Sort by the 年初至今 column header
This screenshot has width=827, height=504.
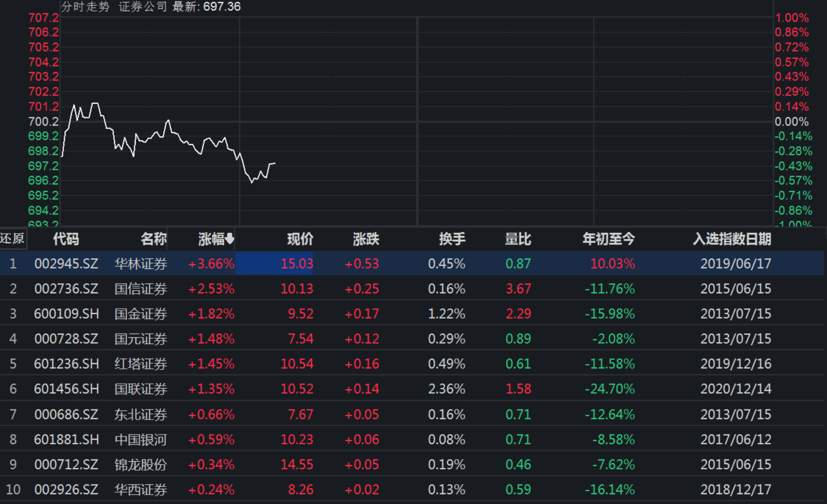pos(609,239)
